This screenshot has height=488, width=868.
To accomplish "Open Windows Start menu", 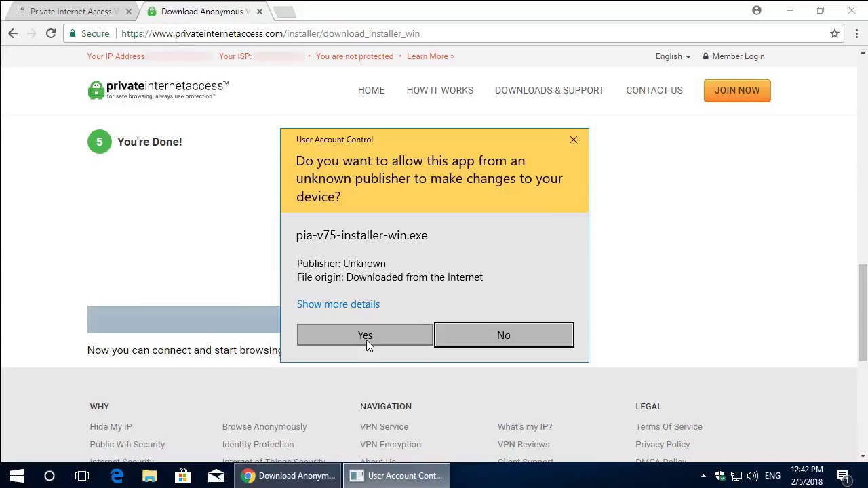I will point(16,476).
